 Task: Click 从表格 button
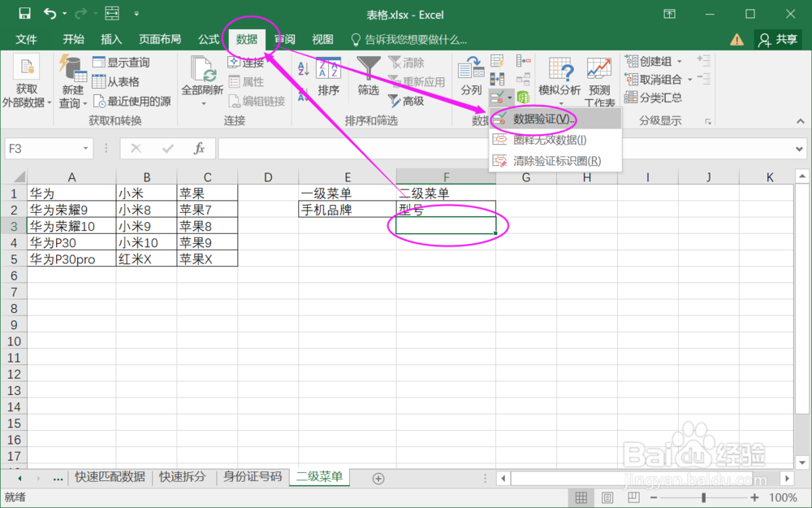pyautogui.click(x=116, y=82)
